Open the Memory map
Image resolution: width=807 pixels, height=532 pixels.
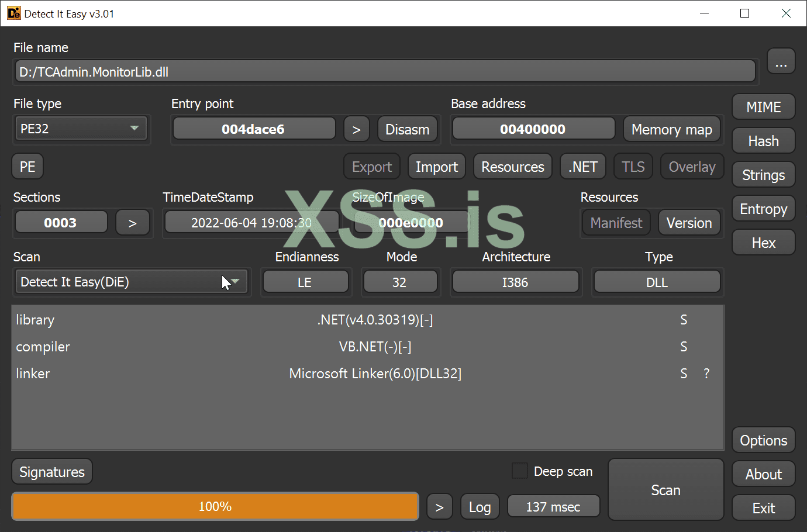pyautogui.click(x=672, y=129)
